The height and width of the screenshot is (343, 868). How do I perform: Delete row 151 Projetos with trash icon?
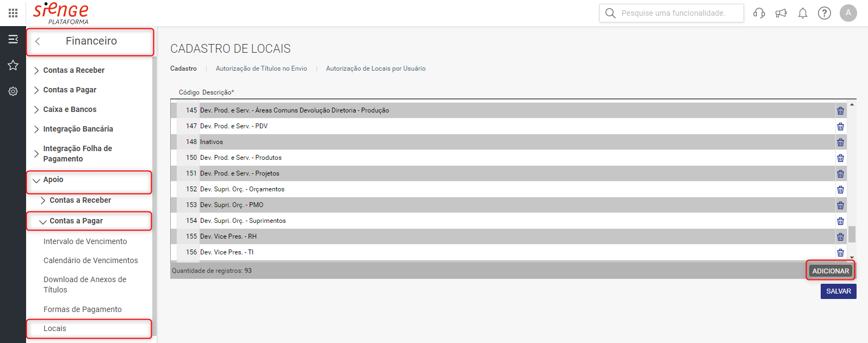tap(840, 173)
